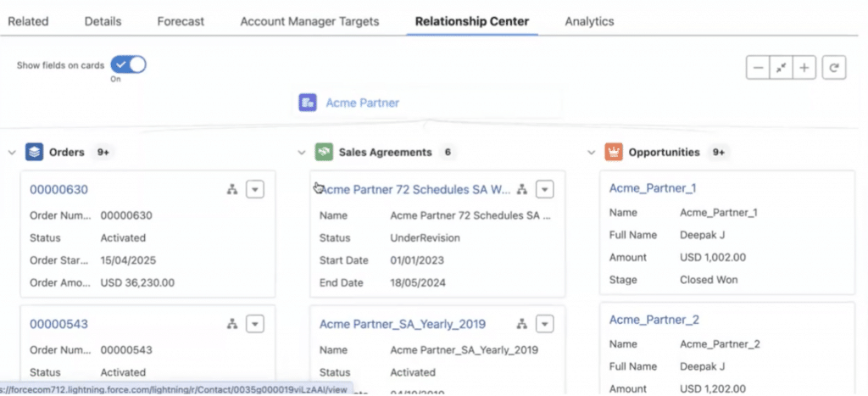The width and height of the screenshot is (868, 396).
Task: Click the 18/05/2024 end date value
Action: point(417,283)
